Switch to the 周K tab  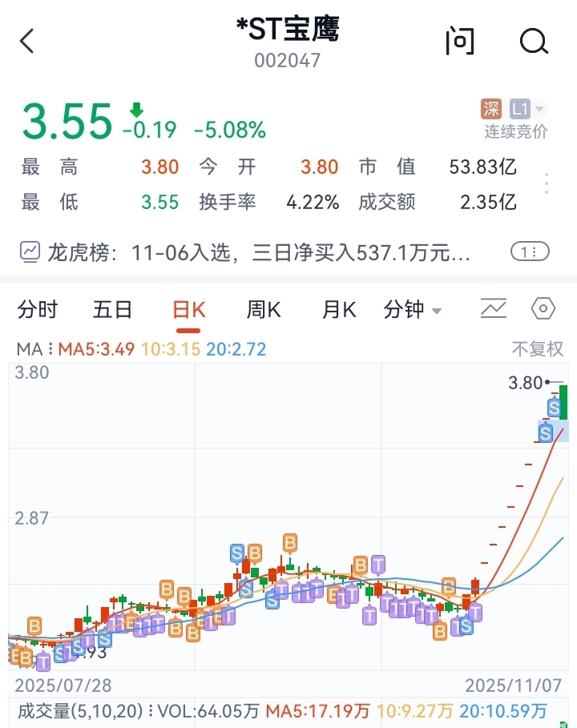point(264,309)
